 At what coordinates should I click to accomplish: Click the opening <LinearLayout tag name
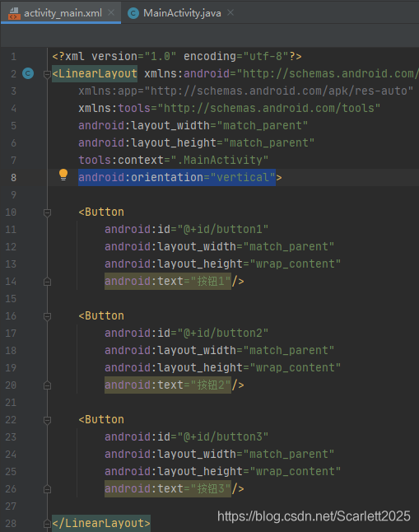(95, 73)
